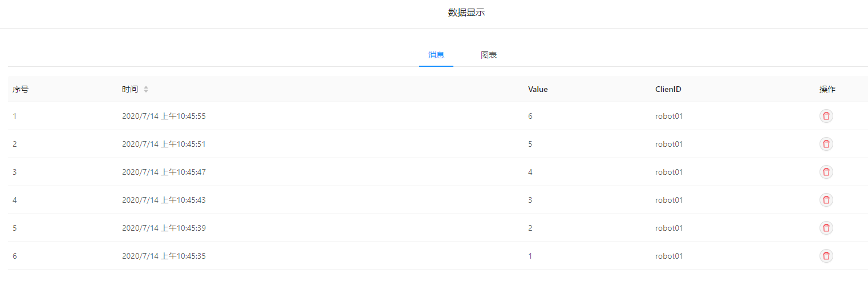Delete the 10:45:51 record

826,144
